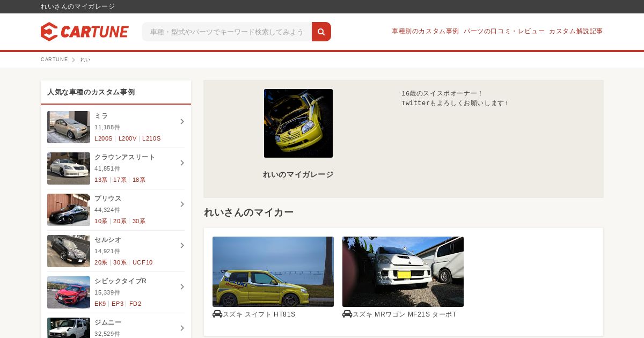The width and height of the screenshot is (644, 338).
Task: Click the ジムニー model name
Action: click(108, 322)
